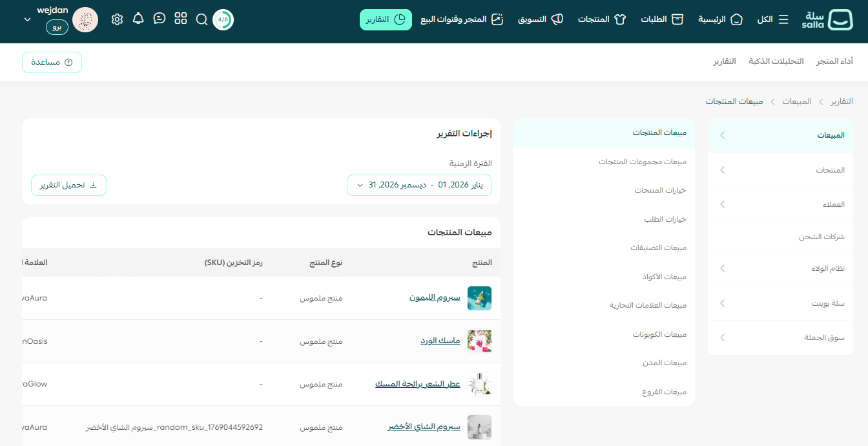
Task: Click ماسك الورد product thumbnail
Action: pyautogui.click(x=480, y=341)
